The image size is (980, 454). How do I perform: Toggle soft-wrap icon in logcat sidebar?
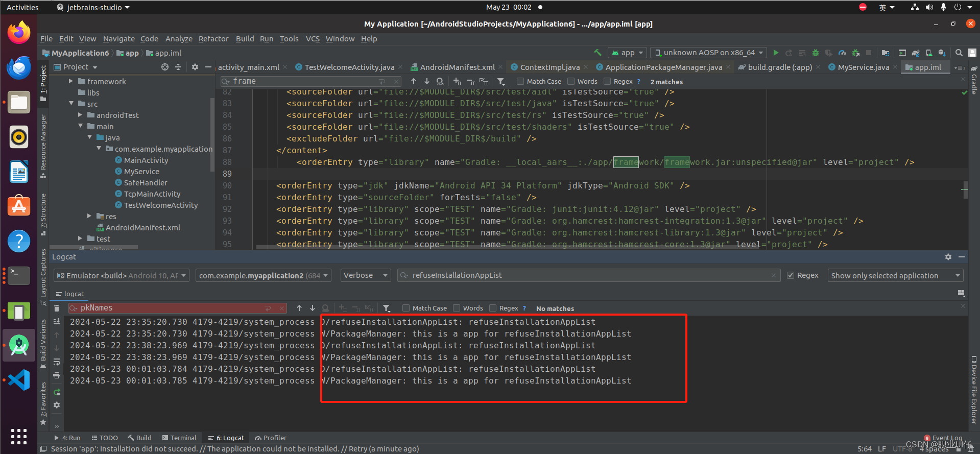(57, 362)
